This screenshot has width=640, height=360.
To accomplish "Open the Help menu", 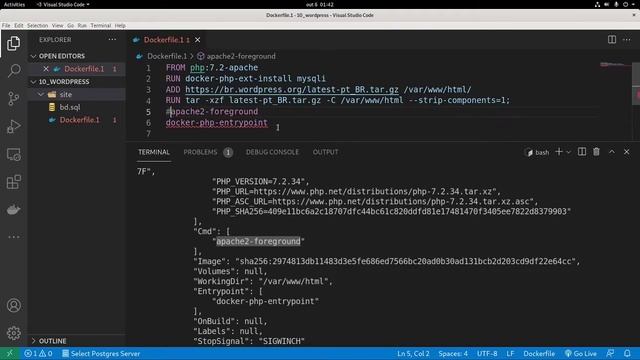I will [x=120, y=25].
